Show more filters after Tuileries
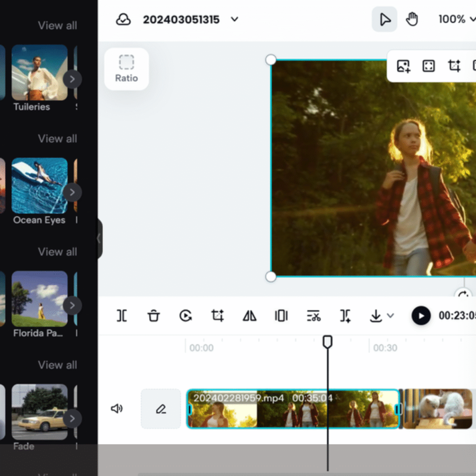 (72, 79)
